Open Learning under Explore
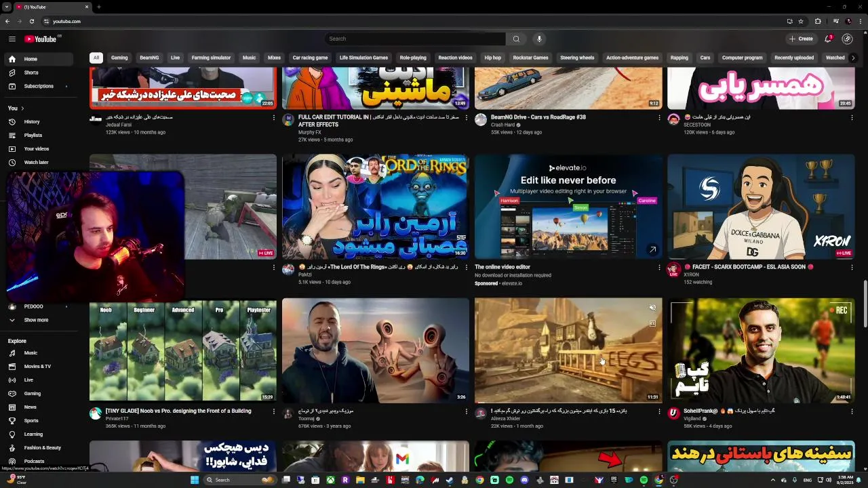Image resolution: width=868 pixels, height=488 pixels. tap(39, 434)
